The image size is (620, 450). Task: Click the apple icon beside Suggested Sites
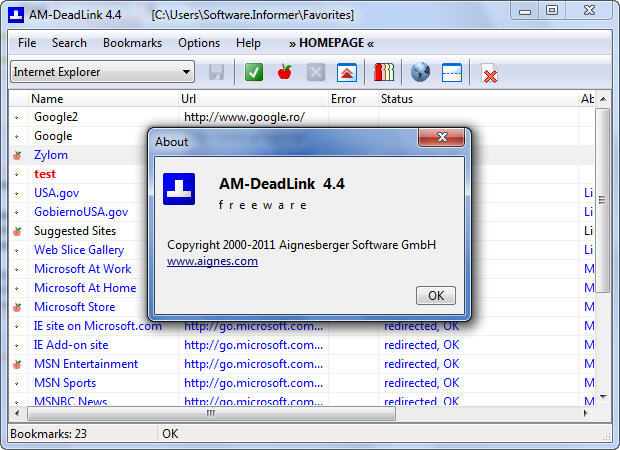click(x=17, y=231)
